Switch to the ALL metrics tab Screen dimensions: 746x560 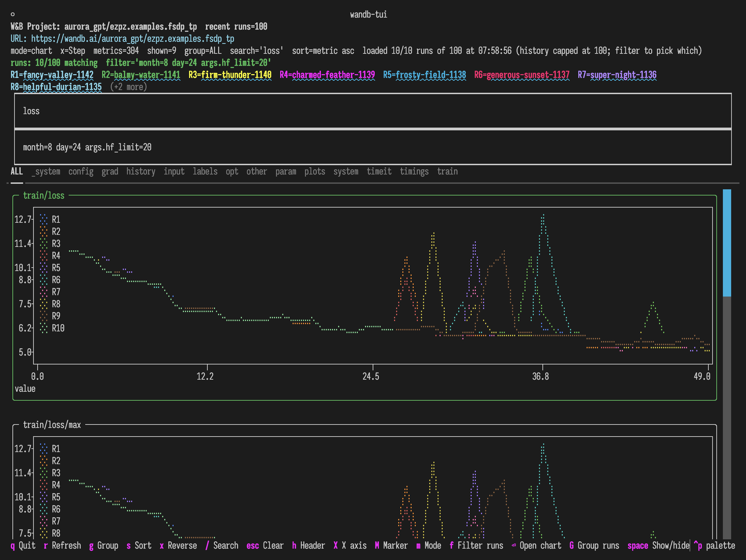point(17,171)
